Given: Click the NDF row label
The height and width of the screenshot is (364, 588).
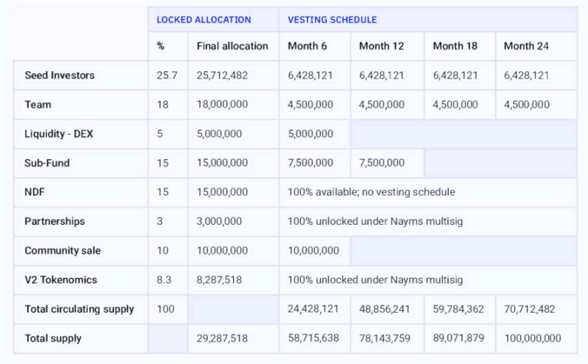Looking at the screenshot, I should pyautogui.click(x=35, y=192).
